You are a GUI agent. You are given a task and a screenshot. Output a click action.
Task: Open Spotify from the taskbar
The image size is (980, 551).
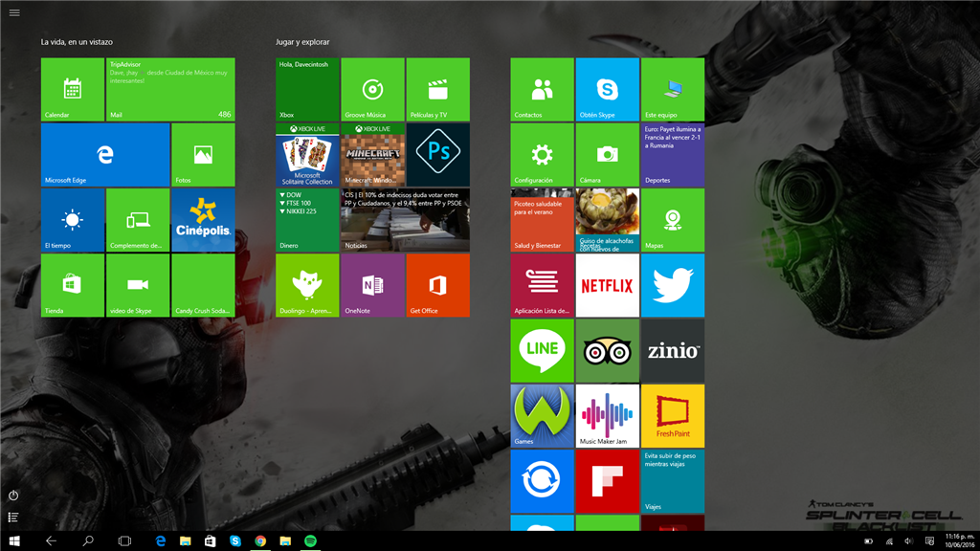coord(310,541)
